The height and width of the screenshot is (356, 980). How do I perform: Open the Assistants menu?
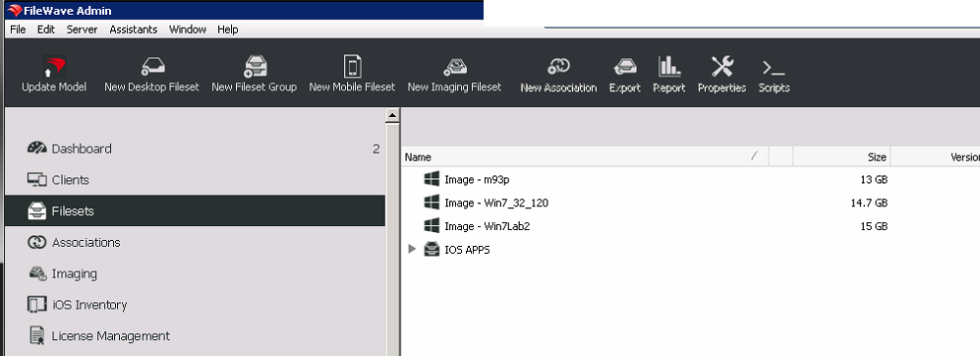tap(133, 30)
